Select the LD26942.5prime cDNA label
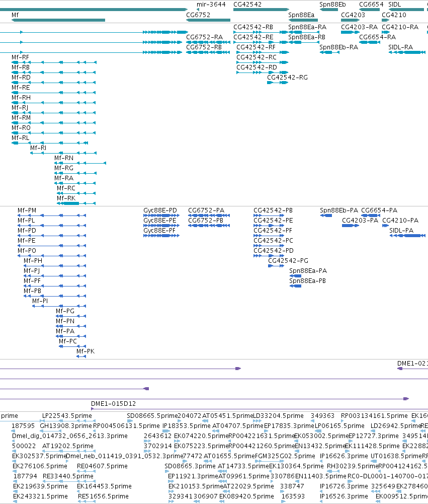Screen dimensions: 428x504 (396, 426)
